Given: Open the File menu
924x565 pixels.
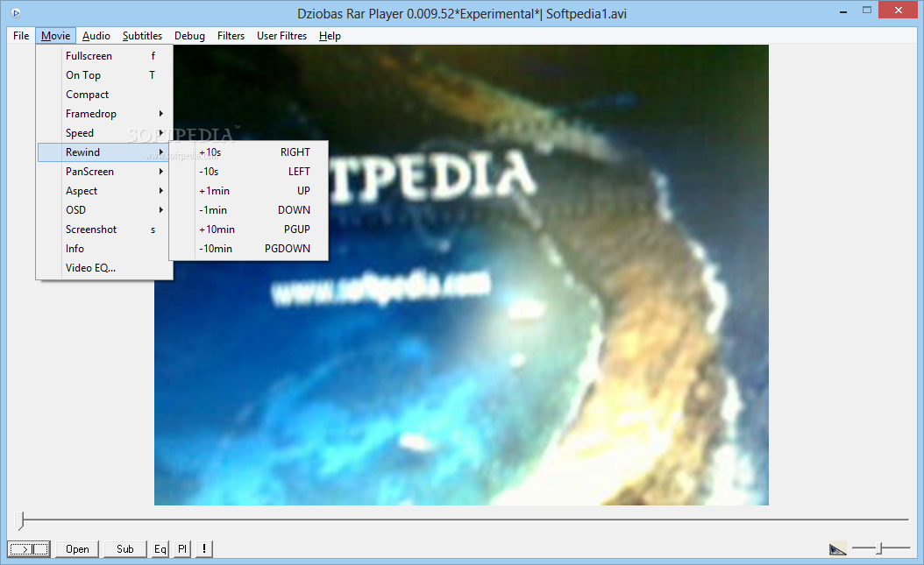Looking at the screenshot, I should pyautogui.click(x=21, y=36).
